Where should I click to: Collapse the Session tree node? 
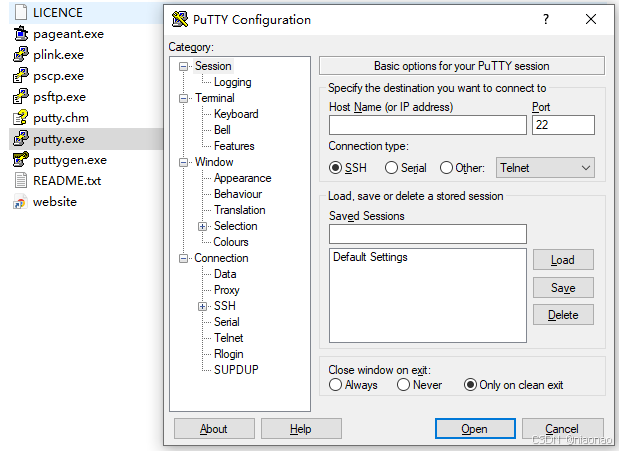click(x=183, y=66)
